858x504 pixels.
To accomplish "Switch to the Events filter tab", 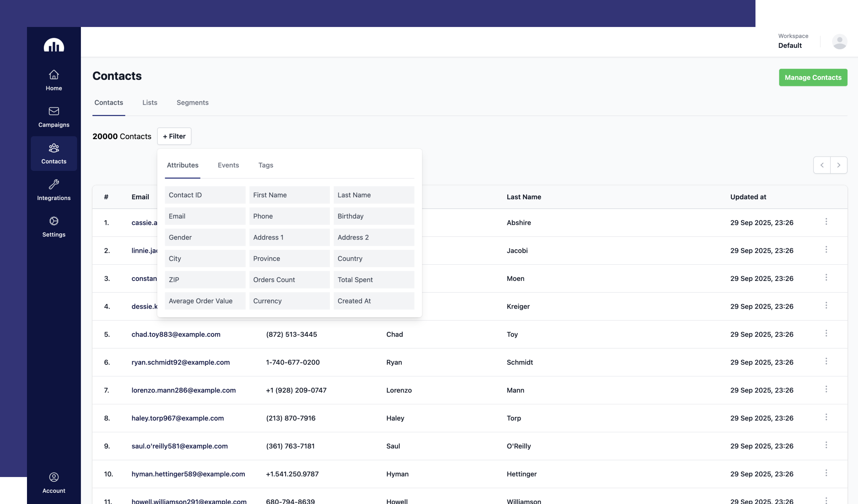I will (x=228, y=165).
